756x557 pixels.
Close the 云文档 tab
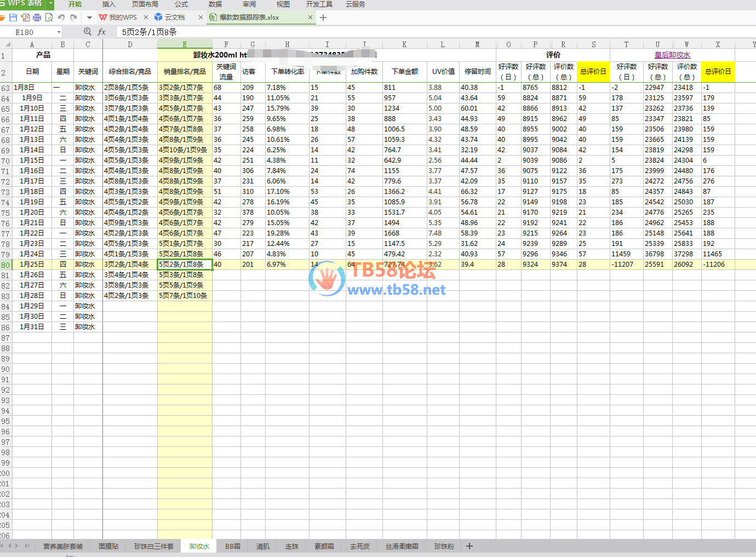pyautogui.click(x=201, y=18)
